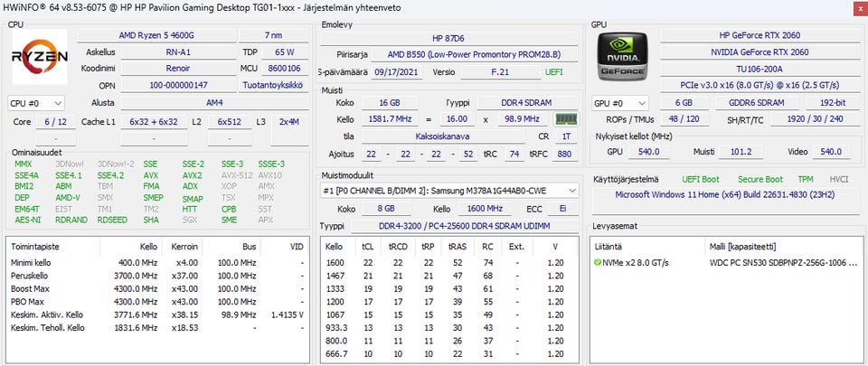The image size is (868, 366).
Task: Click the RN-A1 stepping value
Action: 178,52
